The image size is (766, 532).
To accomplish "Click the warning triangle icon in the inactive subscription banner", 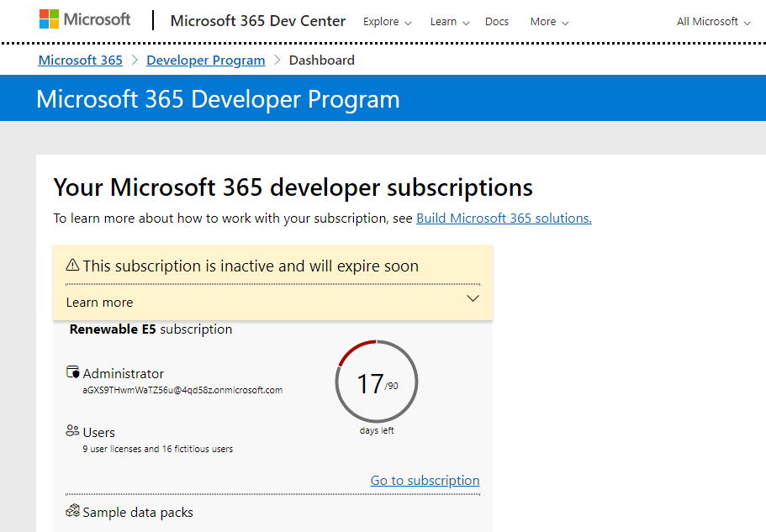I will point(72,265).
